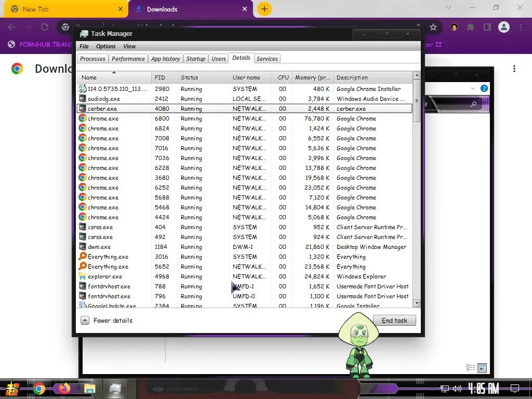
Task: Switch to the Startup tab
Action: 196,59
